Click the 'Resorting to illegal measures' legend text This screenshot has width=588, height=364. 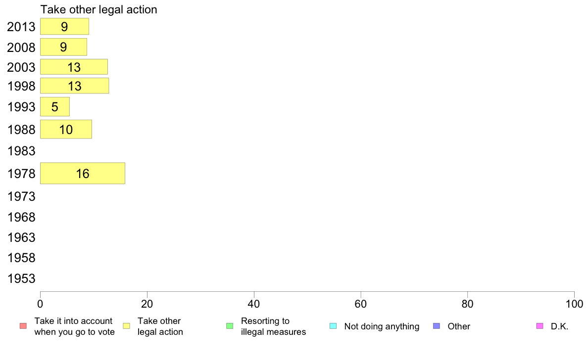(273, 326)
